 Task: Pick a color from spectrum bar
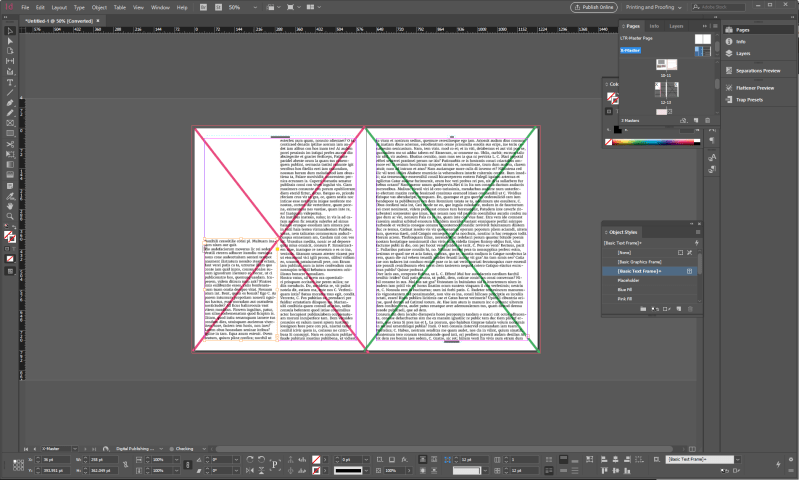[655, 142]
